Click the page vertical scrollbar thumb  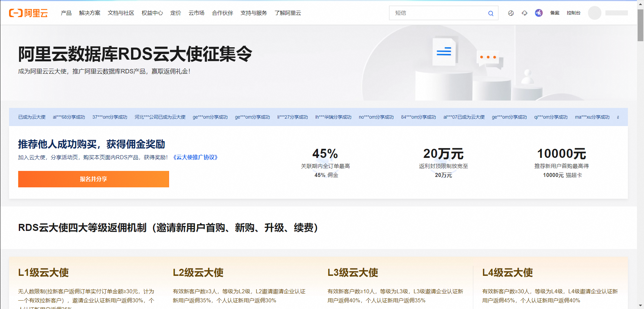pos(640,25)
